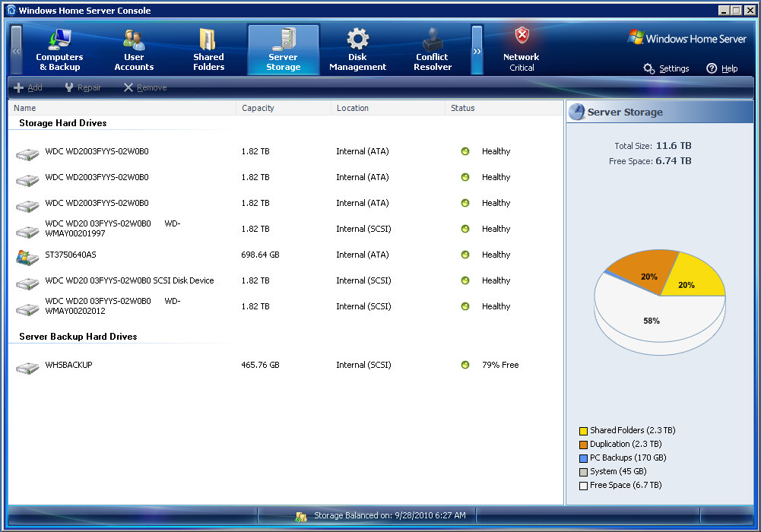Click the yellow 20% pie chart slice
Image resolution: width=761 pixels, height=532 pixels.
(x=693, y=276)
